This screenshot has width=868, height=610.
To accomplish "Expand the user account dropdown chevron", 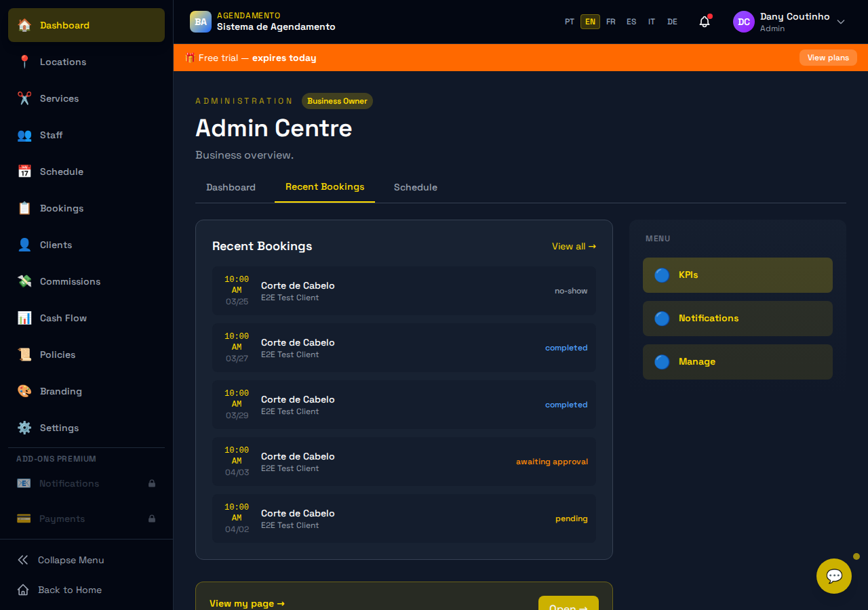I will (841, 22).
